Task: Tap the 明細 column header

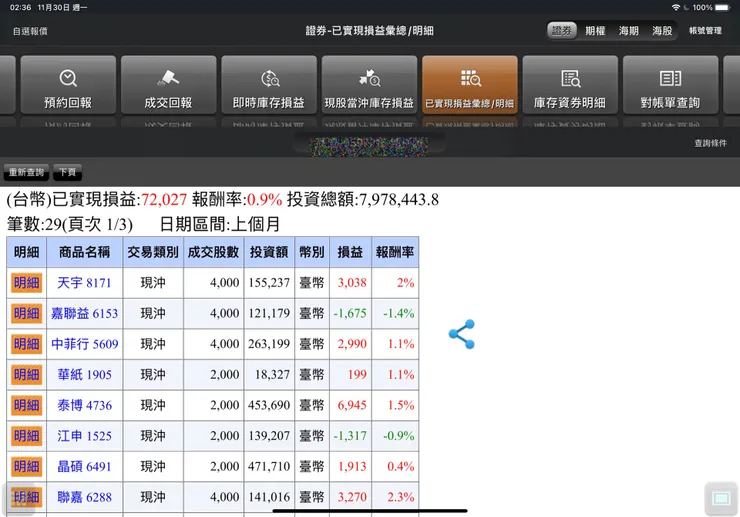Action: point(26,252)
